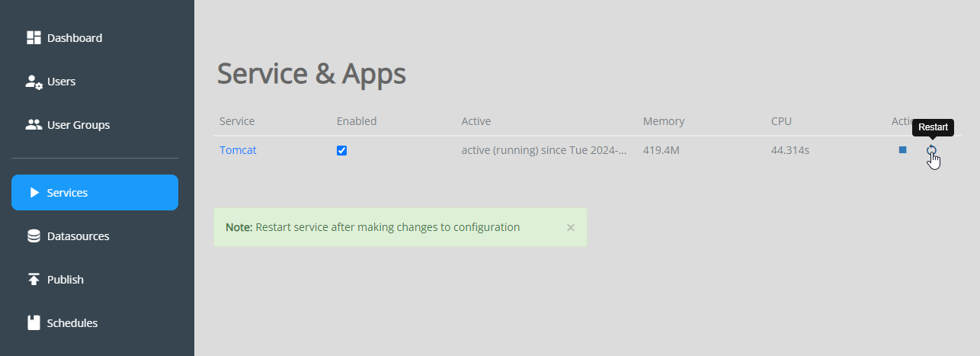Open the Schedules sidebar icon
980x356 pixels.
pos(34,323)
